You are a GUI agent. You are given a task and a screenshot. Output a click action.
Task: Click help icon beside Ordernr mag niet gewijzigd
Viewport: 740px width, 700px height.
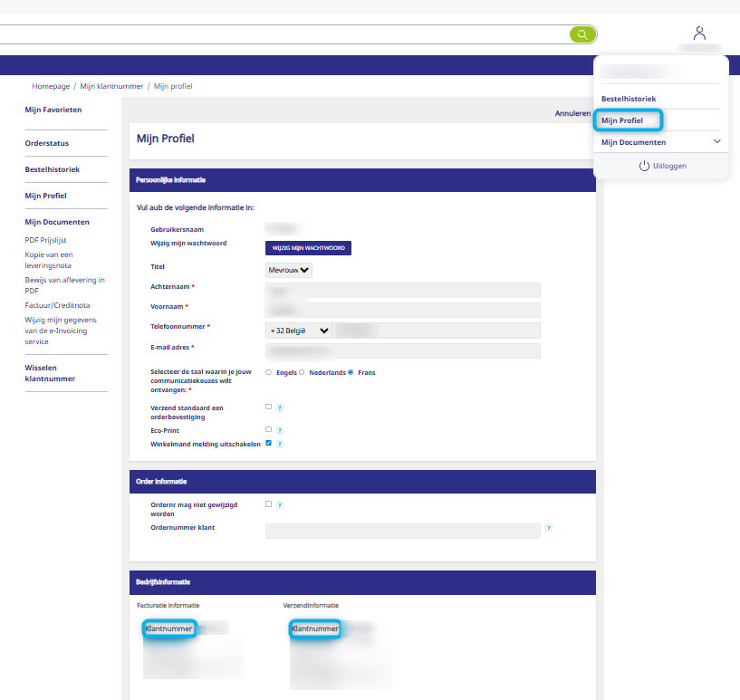[x=280, y=505]
